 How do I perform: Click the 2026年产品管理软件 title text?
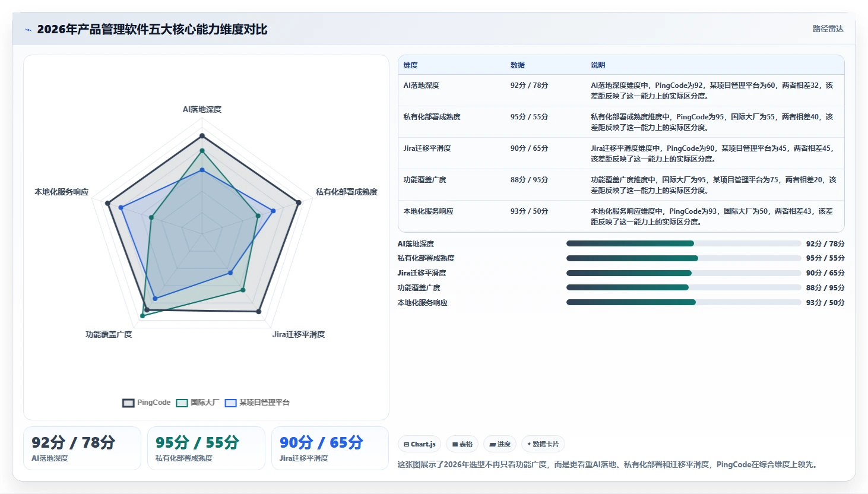click(152, 29)
